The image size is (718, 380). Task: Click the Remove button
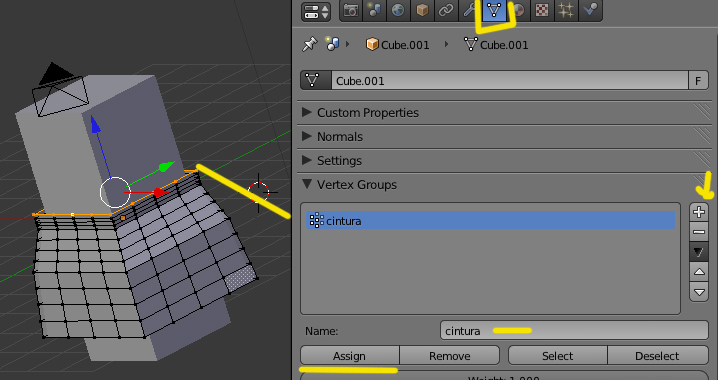(x=449, y=356)
